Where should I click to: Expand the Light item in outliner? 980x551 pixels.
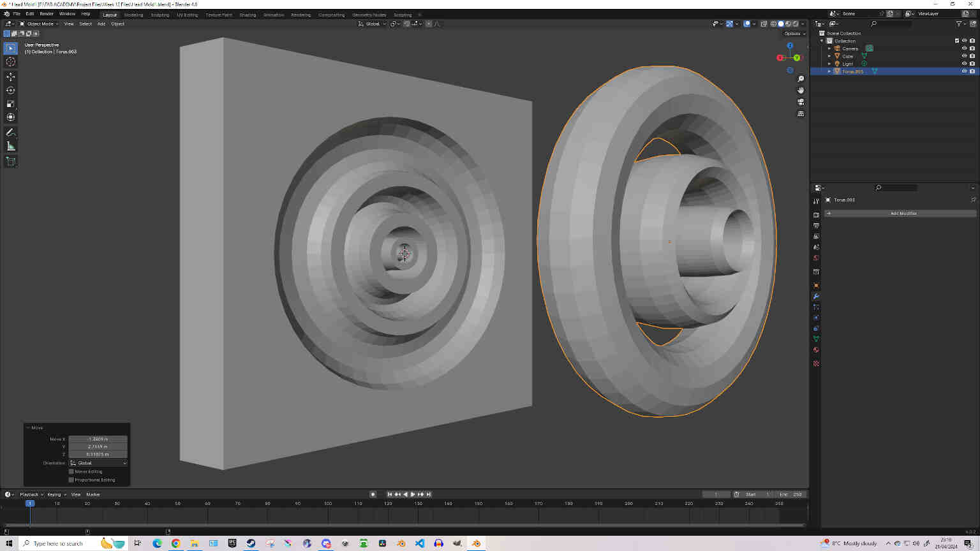pos(829,64)
